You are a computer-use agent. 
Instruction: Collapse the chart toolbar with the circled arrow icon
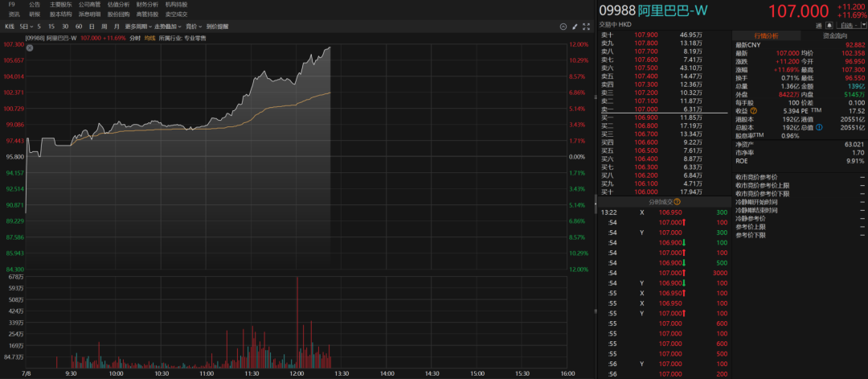pyautogui.click(x=563, y=26)
